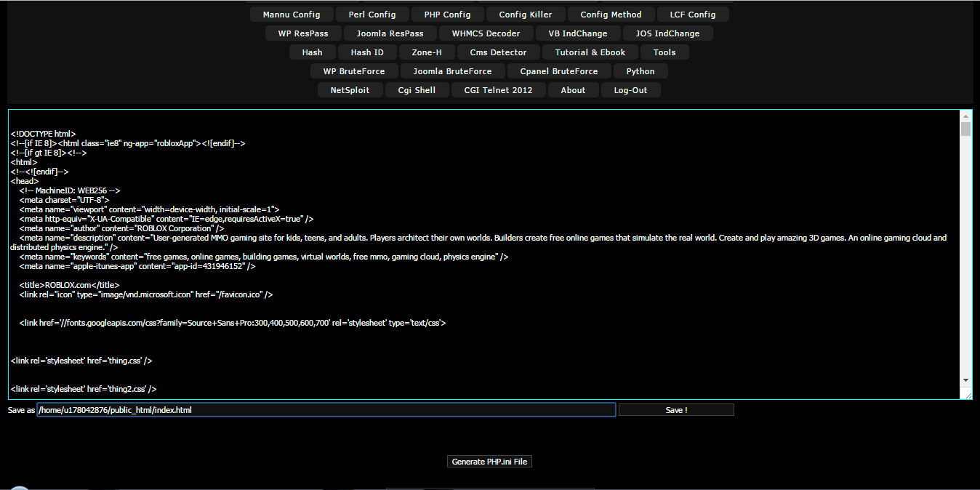
Task: Open the Python tool
Action: pyautogui.click(x=640, y=71)
